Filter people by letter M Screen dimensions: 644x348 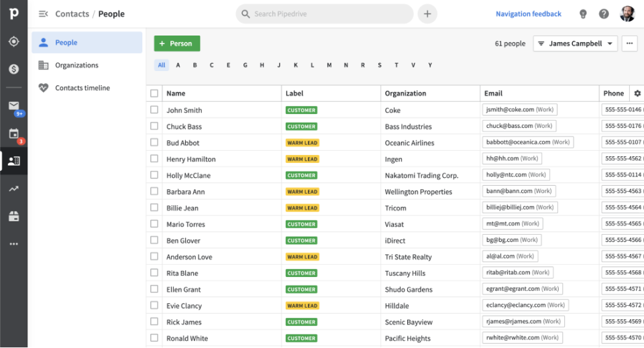(329, 65)
